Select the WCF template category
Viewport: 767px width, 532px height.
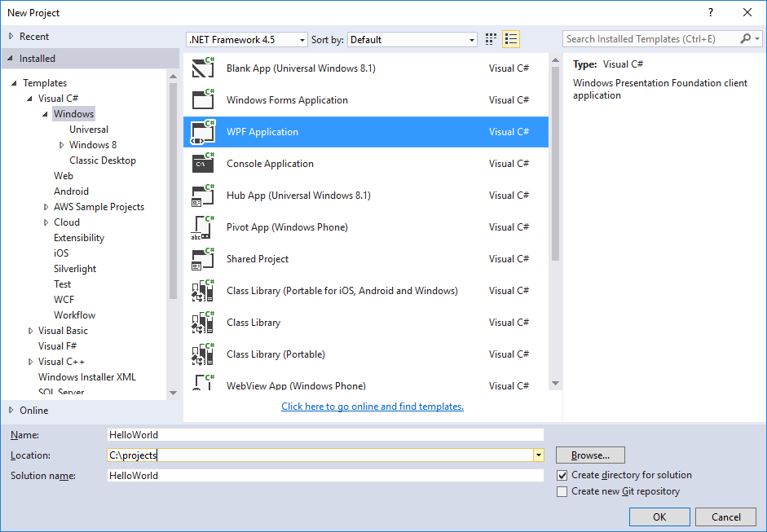(64, 300)
